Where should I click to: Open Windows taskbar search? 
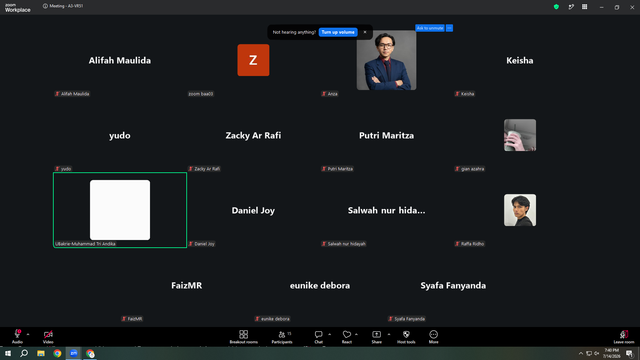[x=24, y=353]
